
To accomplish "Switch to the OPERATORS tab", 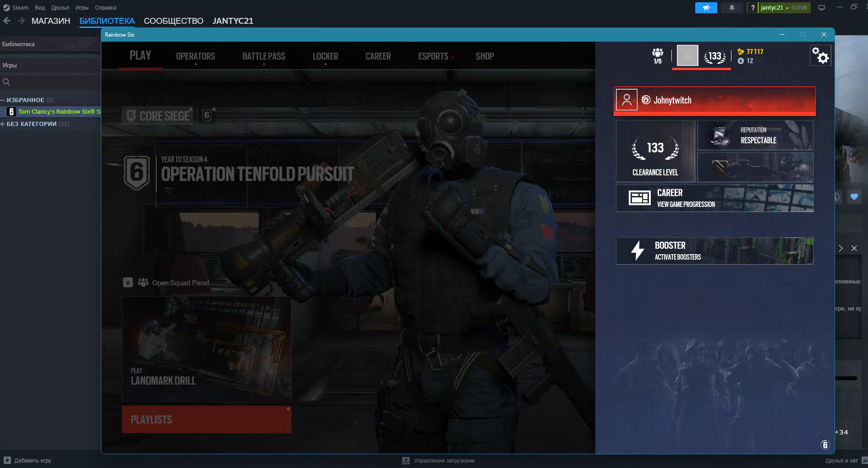I will coord(195,56).
